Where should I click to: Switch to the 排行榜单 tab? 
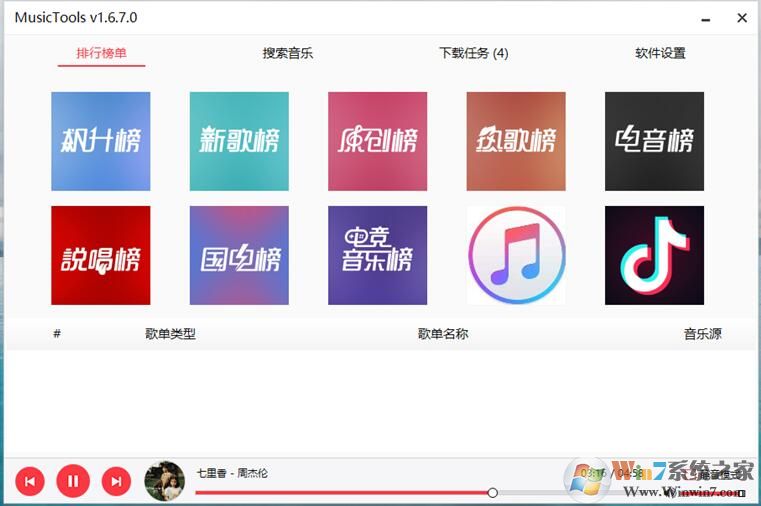pyautogui.click(x=101, y=53)
